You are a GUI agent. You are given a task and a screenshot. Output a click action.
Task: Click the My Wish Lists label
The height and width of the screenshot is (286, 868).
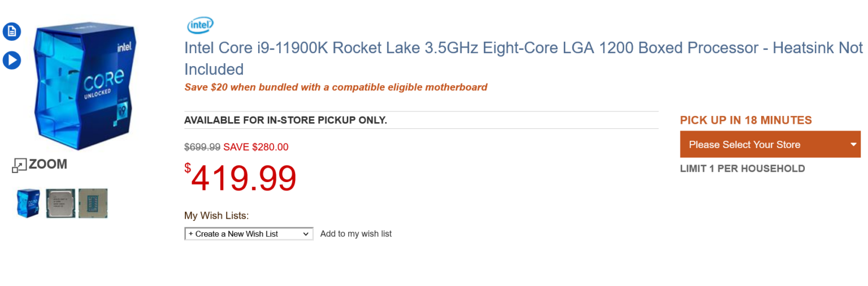pyautogui.click(x=216, y=215)
